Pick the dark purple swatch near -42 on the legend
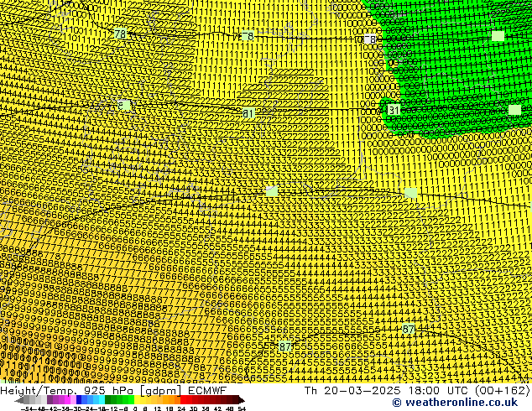 click(50, 400)
